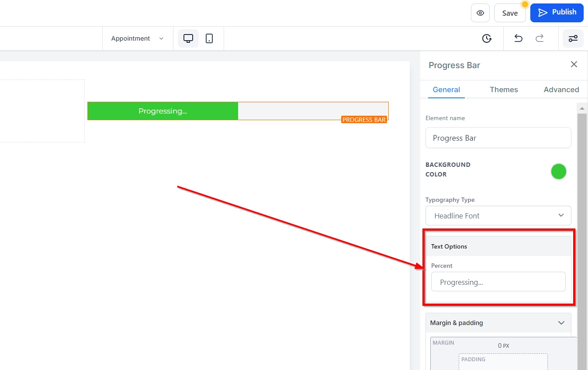Switch to desktop view mode
This screenshot has height=370, width=588.
(188, 38)
